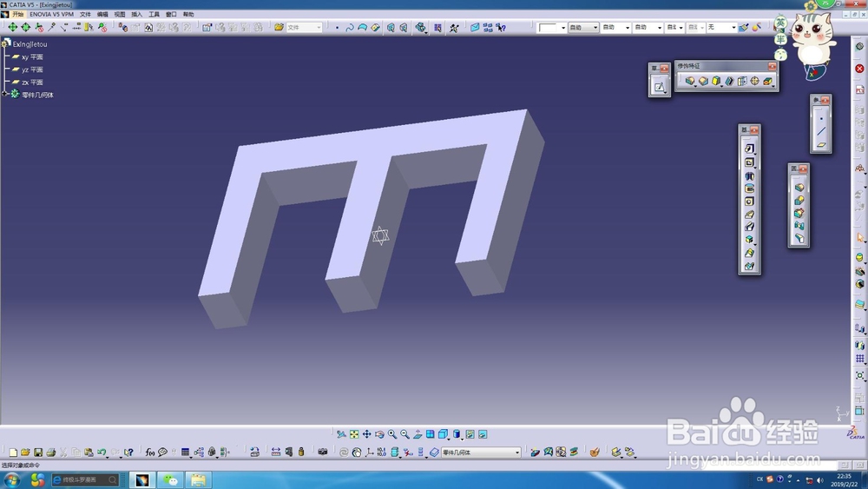This screenshot has width=868, height=489.
Task: Select zx 平面 in the specification tree
Action: 32,82
